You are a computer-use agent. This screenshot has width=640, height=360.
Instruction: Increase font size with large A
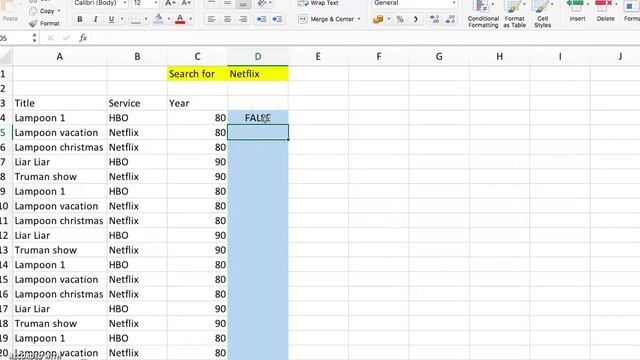(x=170, y=3)
